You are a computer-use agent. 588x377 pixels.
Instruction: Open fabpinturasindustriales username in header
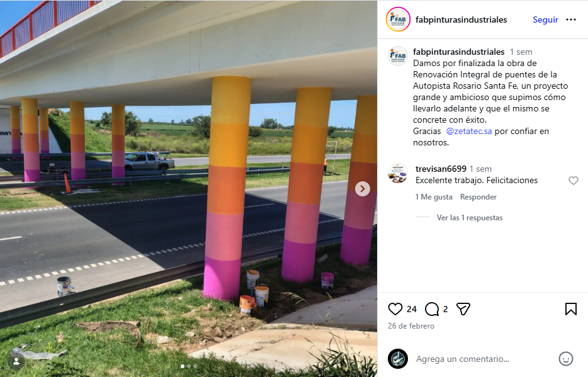[x=461, y=20]
